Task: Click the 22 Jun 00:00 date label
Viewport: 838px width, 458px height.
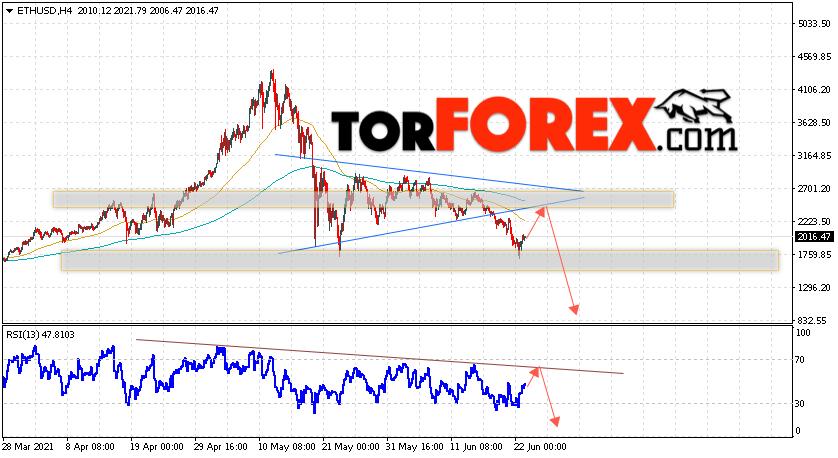Action: (x=540, y=447)
